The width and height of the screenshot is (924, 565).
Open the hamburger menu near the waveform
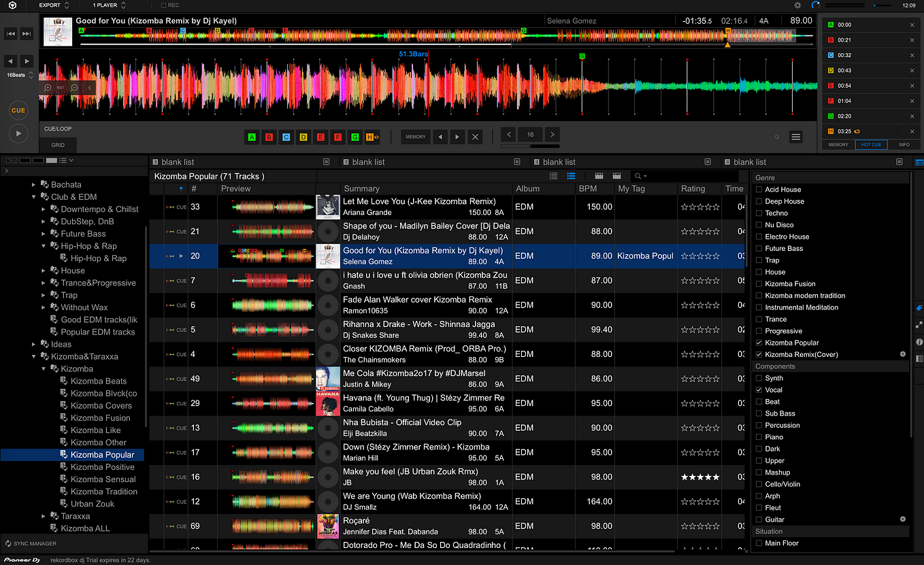tap(795, 137)
